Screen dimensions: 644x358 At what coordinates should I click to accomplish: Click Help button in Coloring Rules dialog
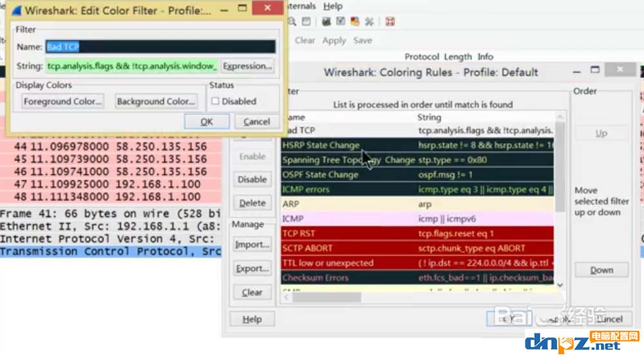pyautogui.click(x=252, y=319)
